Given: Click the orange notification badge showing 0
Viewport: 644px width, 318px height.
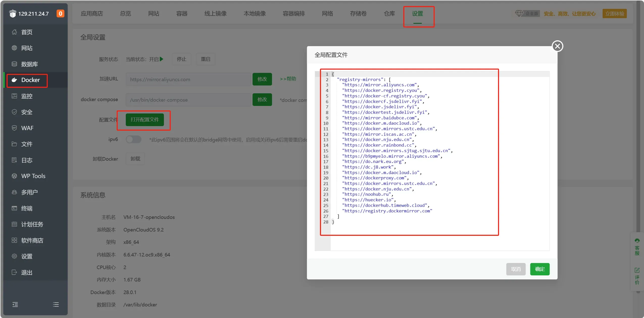Looking at the screenshot, I should (60, 14).
